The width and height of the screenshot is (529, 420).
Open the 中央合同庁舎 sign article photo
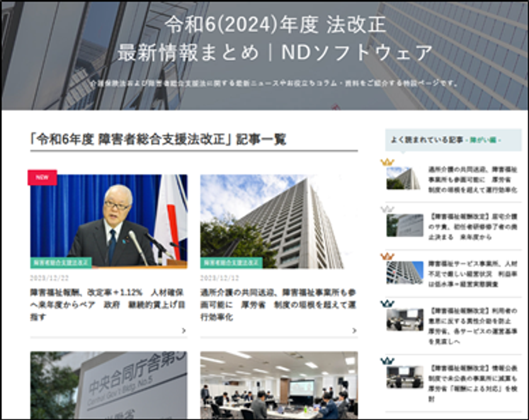108,385
